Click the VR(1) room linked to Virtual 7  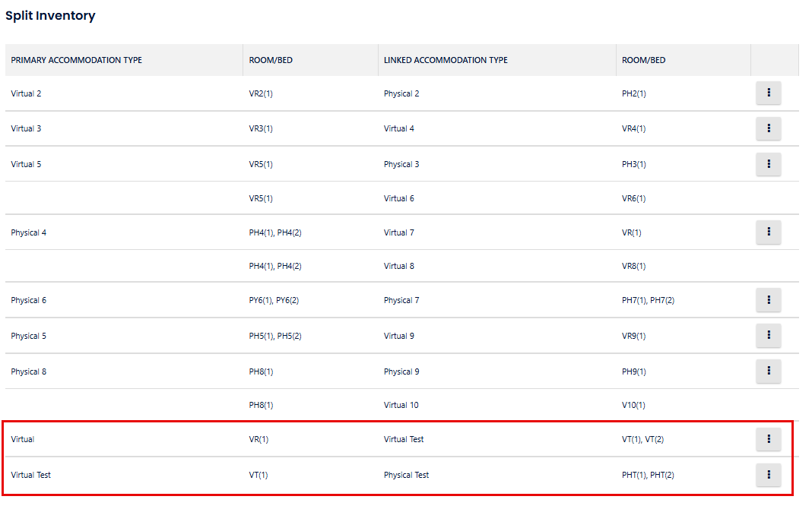point(631,232)
